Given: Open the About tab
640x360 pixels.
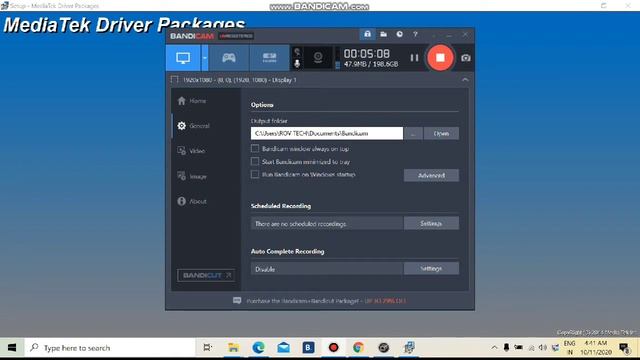Looking at the screenshot, I should pos(192,201).
